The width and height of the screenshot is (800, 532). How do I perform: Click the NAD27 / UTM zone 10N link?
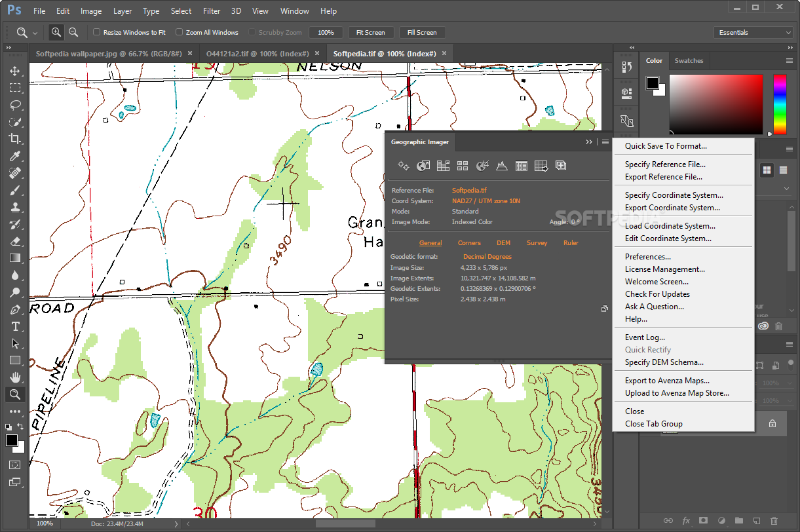(486, 201)
